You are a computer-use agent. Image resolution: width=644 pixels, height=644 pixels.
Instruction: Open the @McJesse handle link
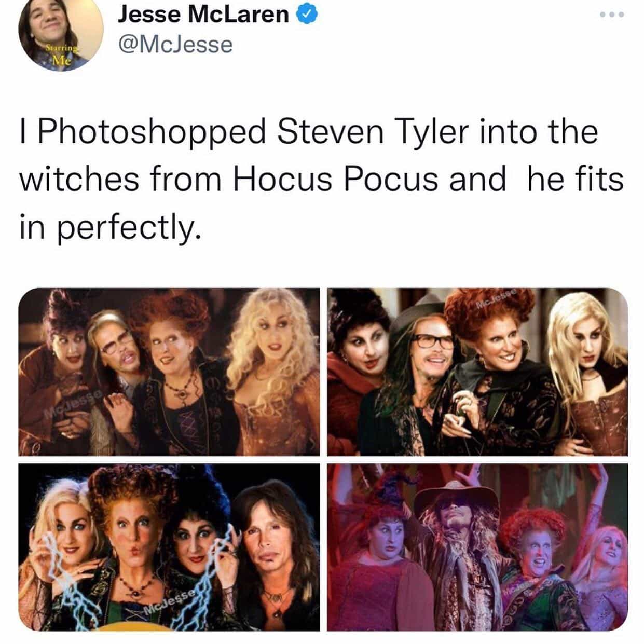(175, 45)
